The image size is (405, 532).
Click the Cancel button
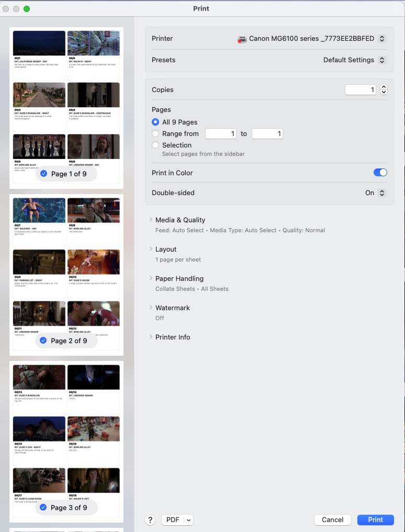(332, 520)
